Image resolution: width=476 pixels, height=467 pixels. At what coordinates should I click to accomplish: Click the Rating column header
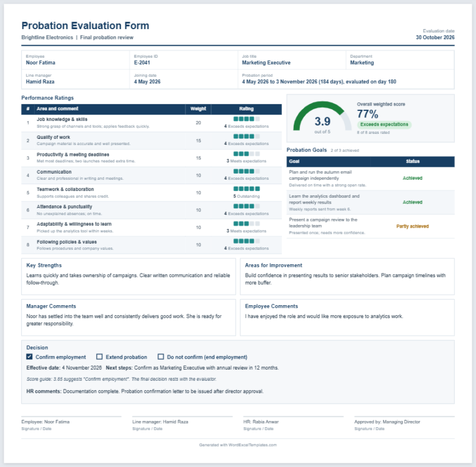(x=246, y=109)
